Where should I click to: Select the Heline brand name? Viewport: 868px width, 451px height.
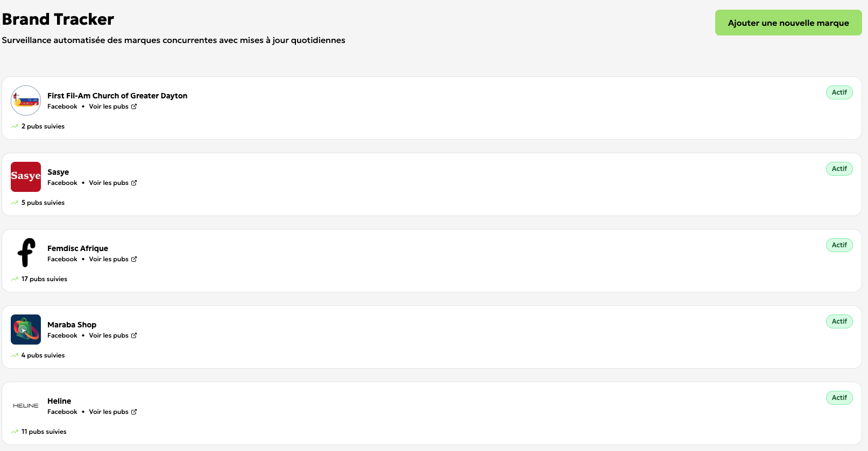pos(59,401)
